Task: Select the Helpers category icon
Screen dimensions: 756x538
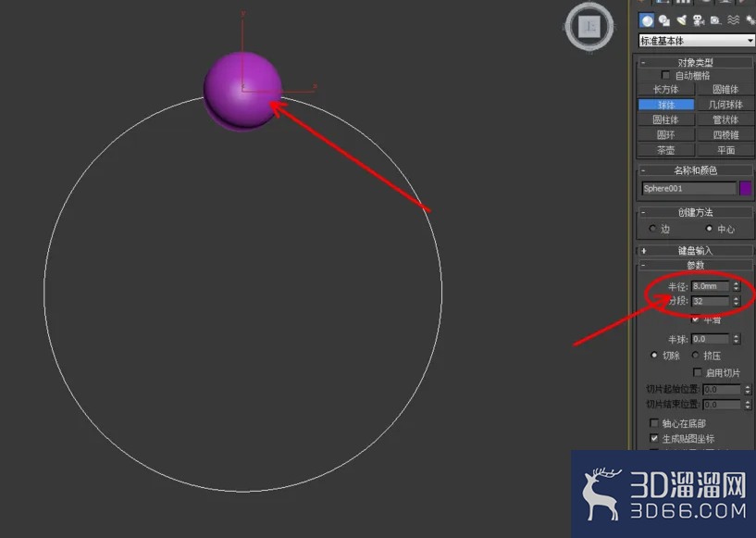Action: point(715,20)
